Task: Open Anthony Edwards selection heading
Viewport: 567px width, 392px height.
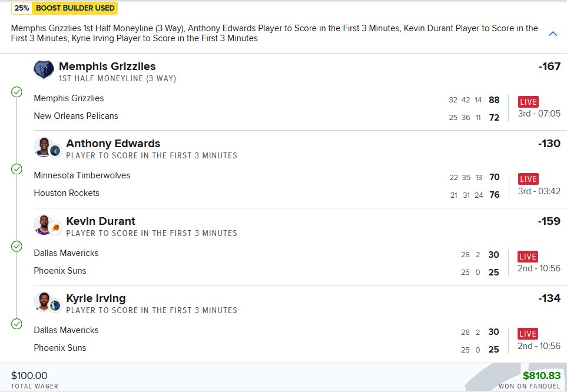Action: [113, 143]
